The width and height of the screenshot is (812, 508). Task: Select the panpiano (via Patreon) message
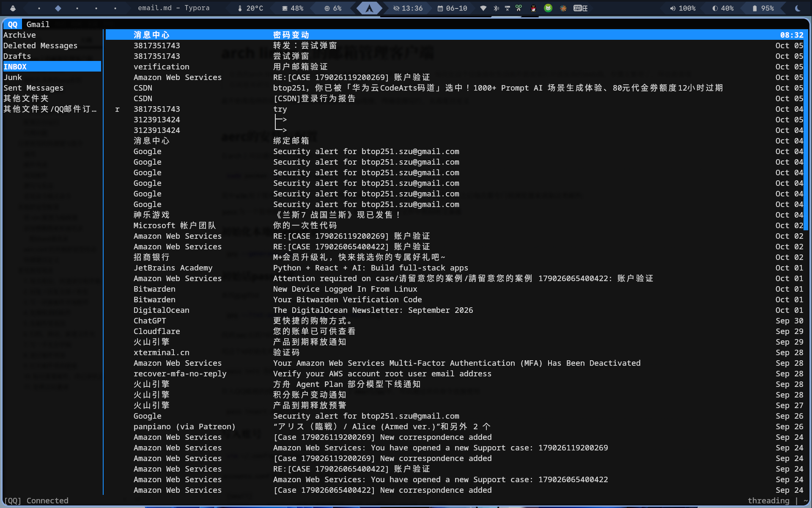[455, 427]
